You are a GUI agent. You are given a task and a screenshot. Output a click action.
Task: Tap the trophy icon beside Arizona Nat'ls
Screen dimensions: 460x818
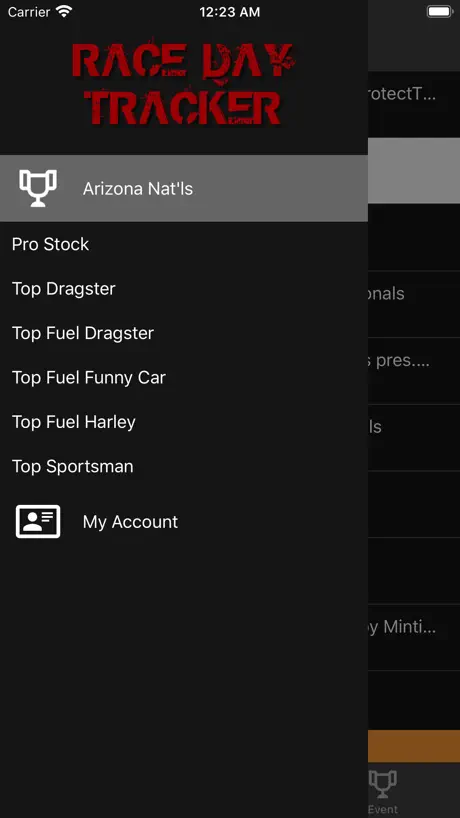[x=38, y=188]
